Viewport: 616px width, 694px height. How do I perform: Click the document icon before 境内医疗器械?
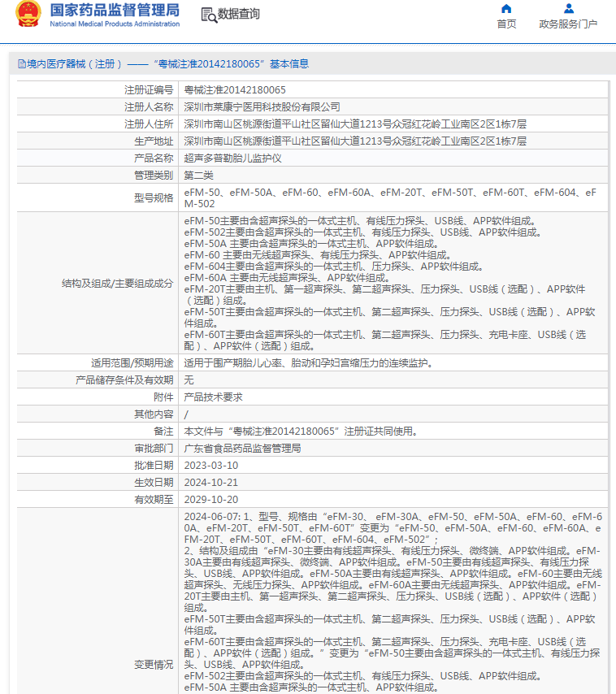(22, 64)
